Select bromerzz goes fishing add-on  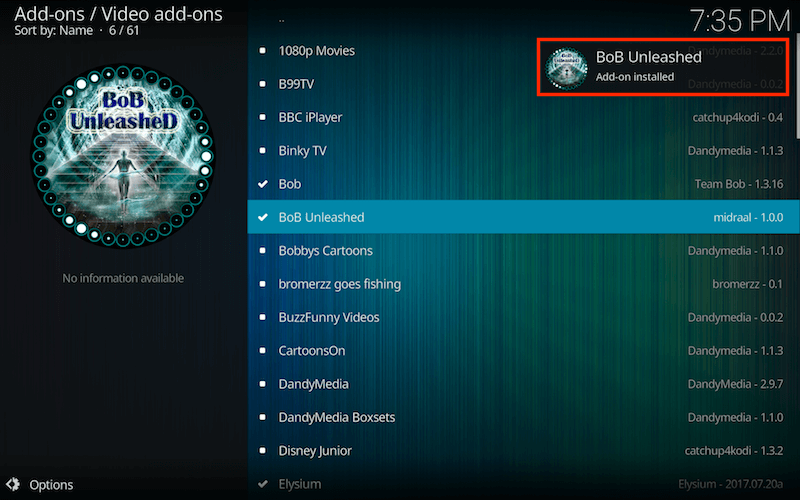coord(523,284)
